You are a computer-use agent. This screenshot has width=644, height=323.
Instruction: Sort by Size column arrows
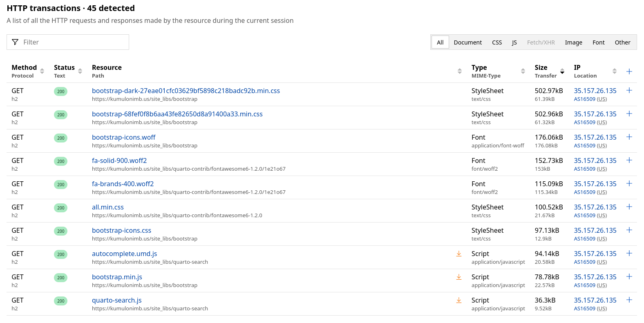point(562,71)
